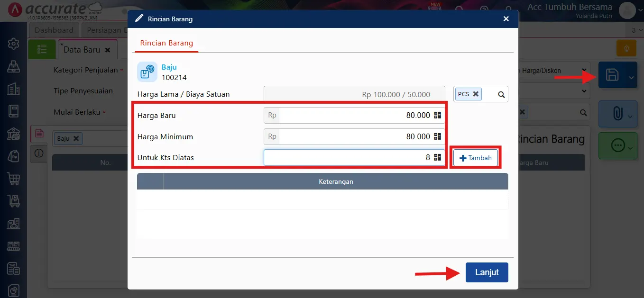The width and height of the screenshot is (644, 298).
Task: Click the save (floppy disk) icon
Action: pos(612,75)
